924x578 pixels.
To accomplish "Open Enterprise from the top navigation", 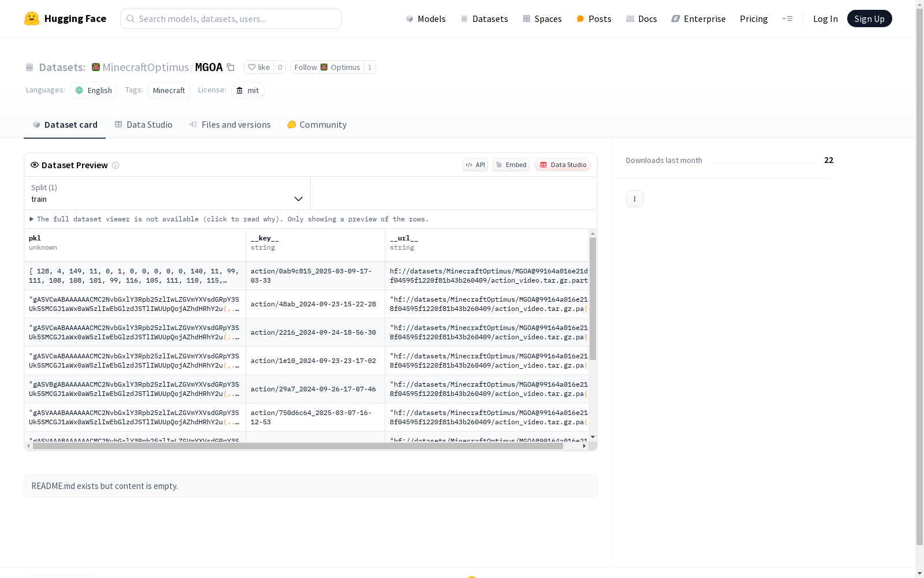I will point(698,18).
